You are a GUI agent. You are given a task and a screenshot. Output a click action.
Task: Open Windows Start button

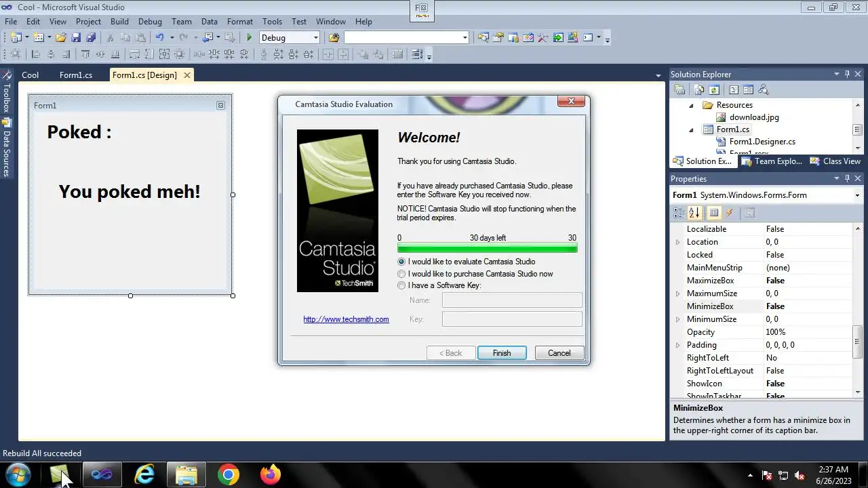[x=18, y=474]
